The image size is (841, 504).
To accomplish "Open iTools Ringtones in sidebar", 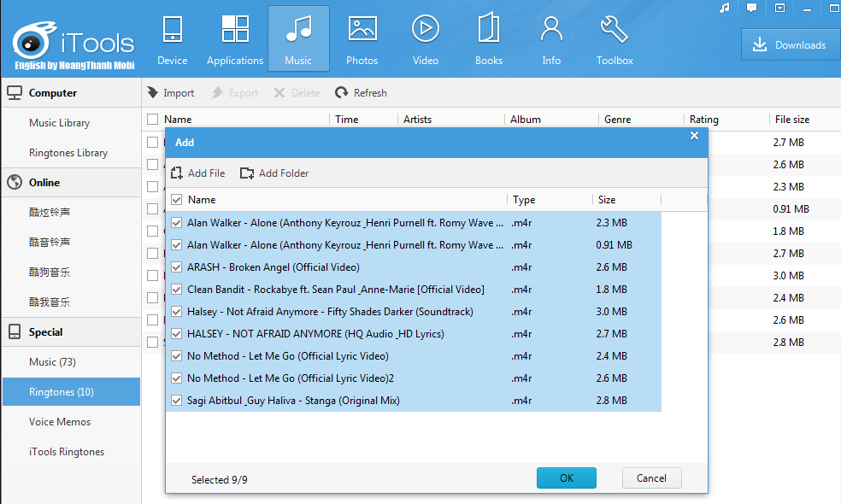I will click(x=67, y=452).
